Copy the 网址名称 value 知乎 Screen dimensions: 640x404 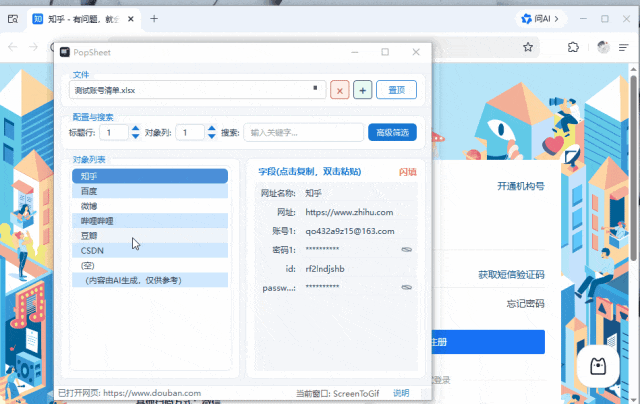point(313,193)
